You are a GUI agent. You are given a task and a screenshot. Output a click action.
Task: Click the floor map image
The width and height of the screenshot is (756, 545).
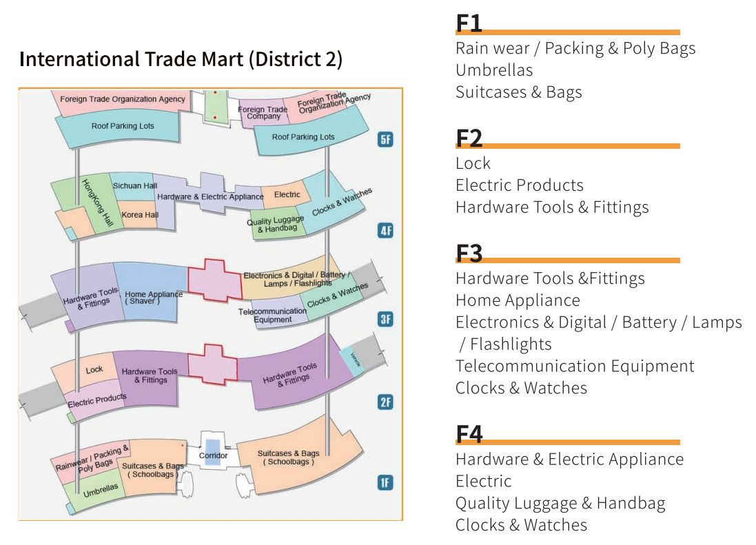point(211,304)
